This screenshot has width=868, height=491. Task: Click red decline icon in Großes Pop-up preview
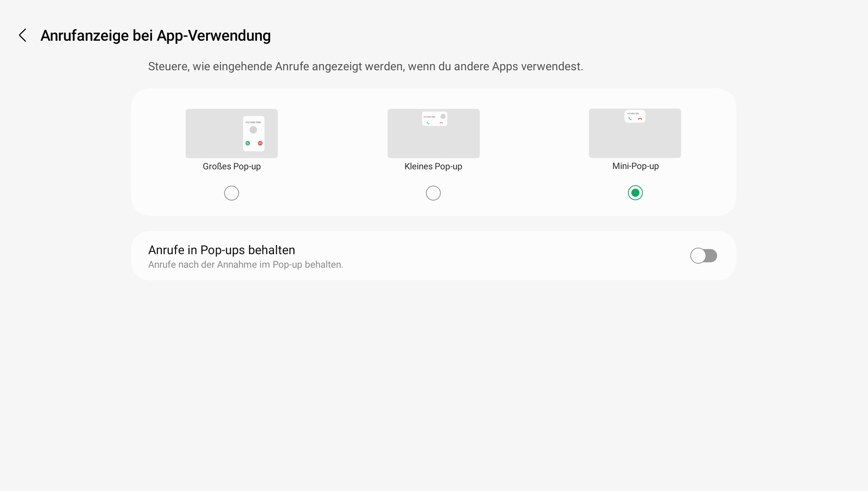pos(260,143)
